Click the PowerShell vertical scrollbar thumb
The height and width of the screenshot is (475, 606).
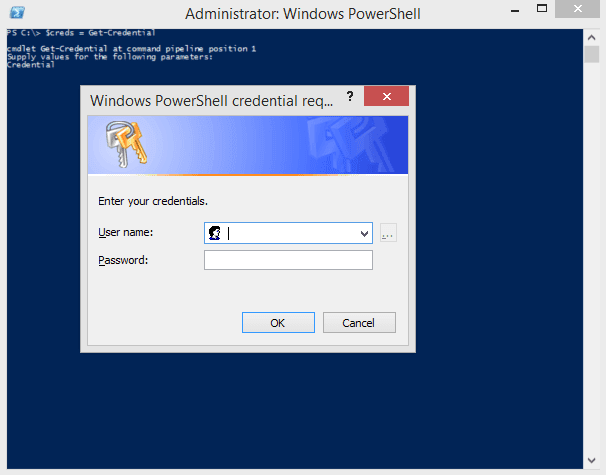click(591, 54)
